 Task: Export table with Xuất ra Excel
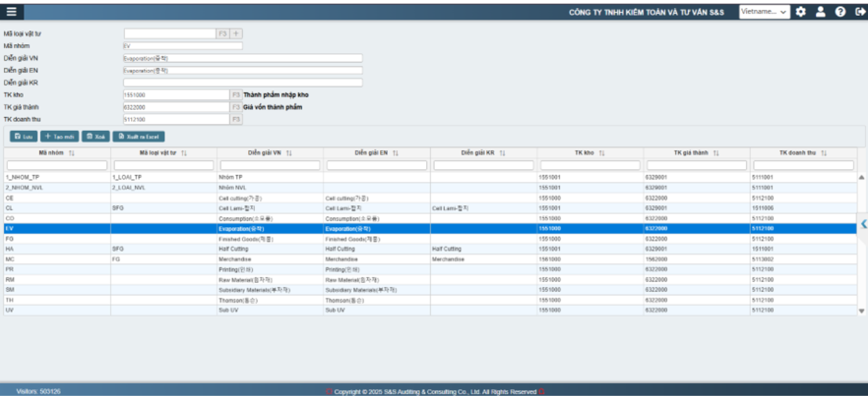[138, 136]
